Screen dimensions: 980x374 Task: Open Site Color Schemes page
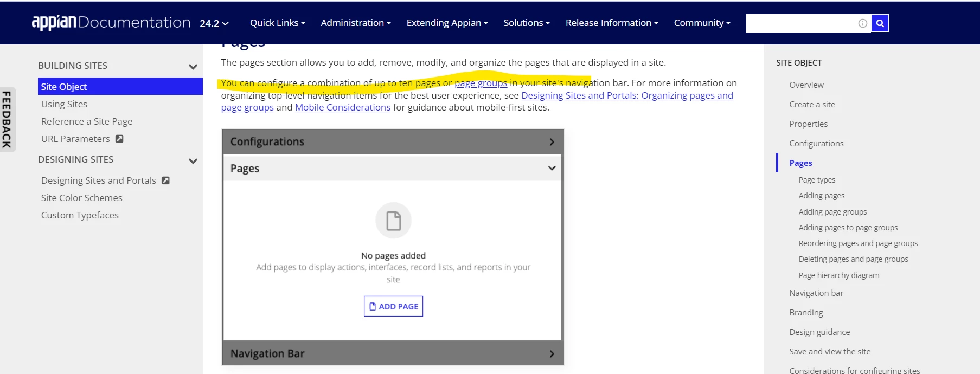[x=82, y=198]
